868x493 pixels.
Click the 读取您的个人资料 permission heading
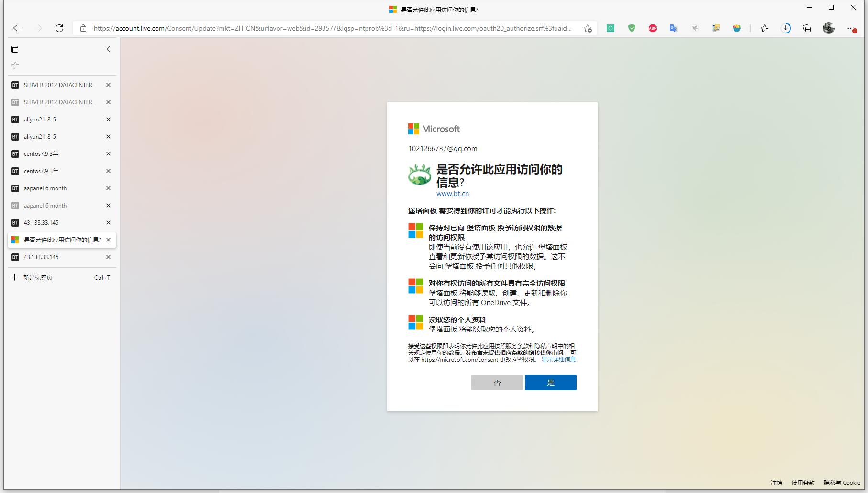[457, 319]
